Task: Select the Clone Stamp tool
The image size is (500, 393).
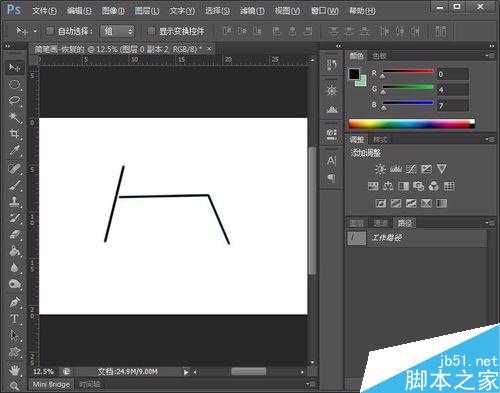Action: (x=14, y=202)
